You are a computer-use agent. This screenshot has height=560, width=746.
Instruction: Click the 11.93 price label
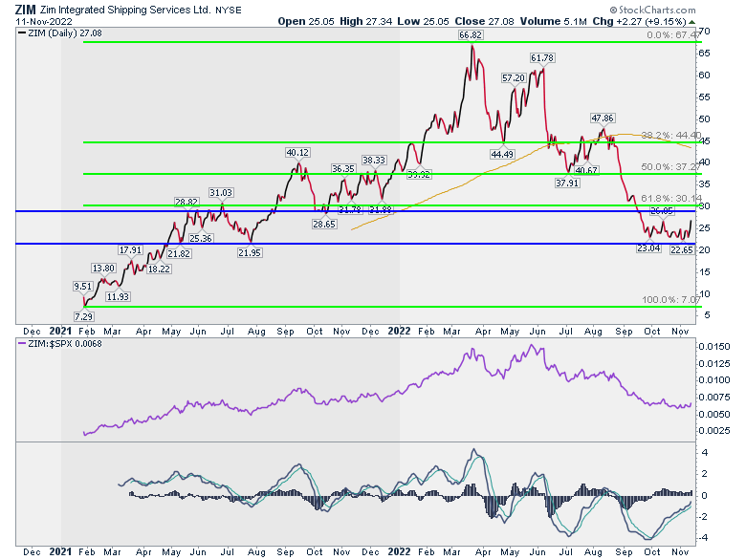pos(118,296)
